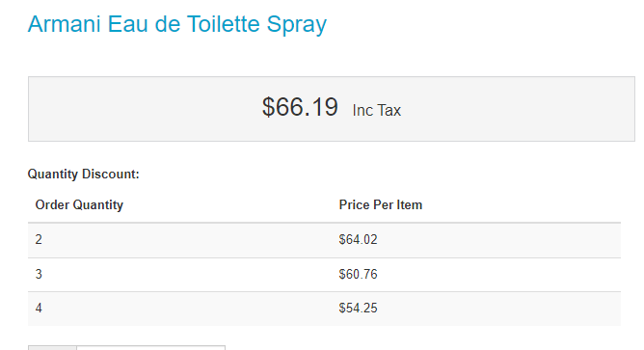The width and height of the screenshot is (644, 350).
Task: Click the word Spray in product title
Action: 297,24
